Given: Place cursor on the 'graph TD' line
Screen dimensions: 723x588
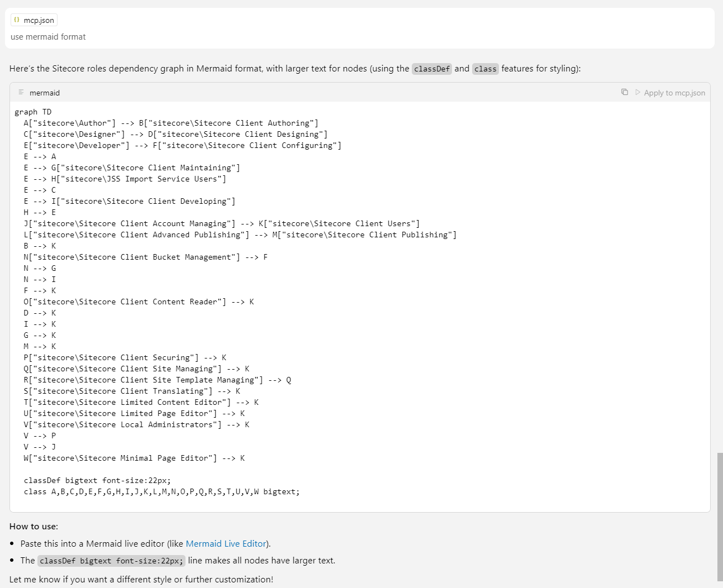Looking at the screenshot, I should (33, 112).
